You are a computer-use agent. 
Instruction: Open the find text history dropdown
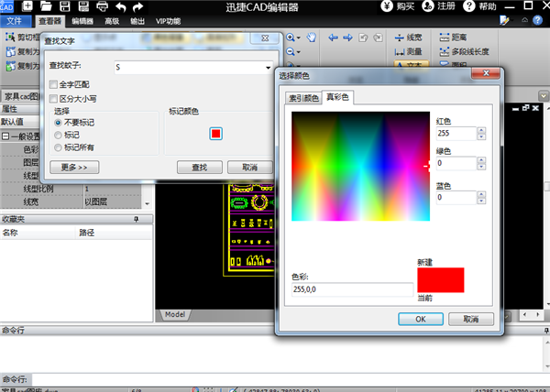tap(268, 68)
